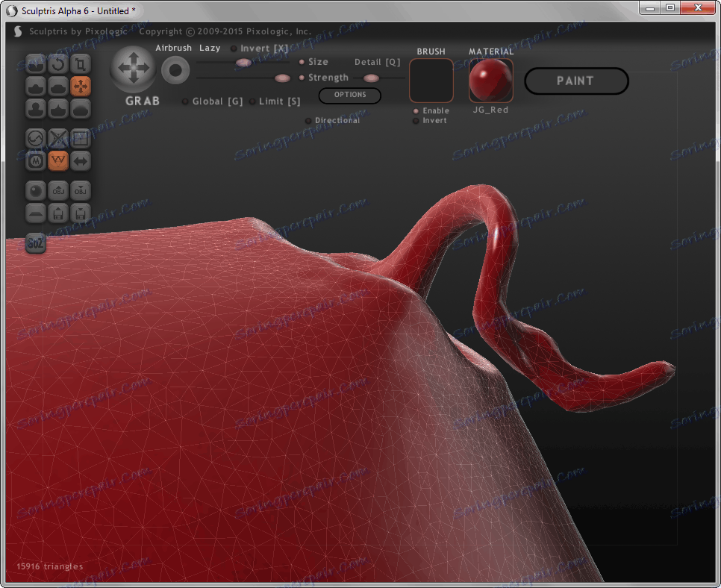The height and width of the screenshot is (588, 721).
Task: Select the Crease sculpting tool
Action: 37,64
